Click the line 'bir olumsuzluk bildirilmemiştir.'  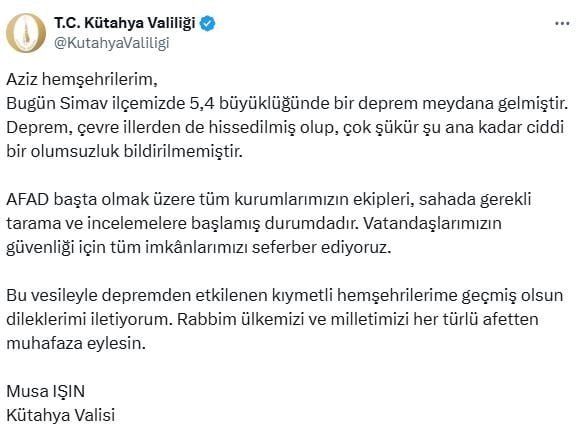click(x=124, y=152)
